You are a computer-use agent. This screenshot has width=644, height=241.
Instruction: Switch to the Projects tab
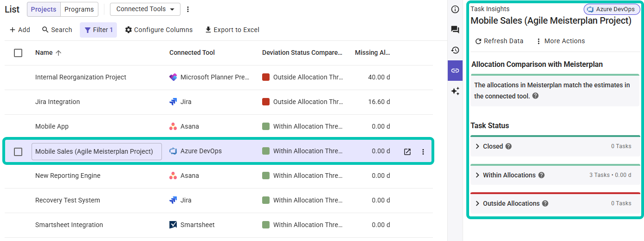pos(44,9)
